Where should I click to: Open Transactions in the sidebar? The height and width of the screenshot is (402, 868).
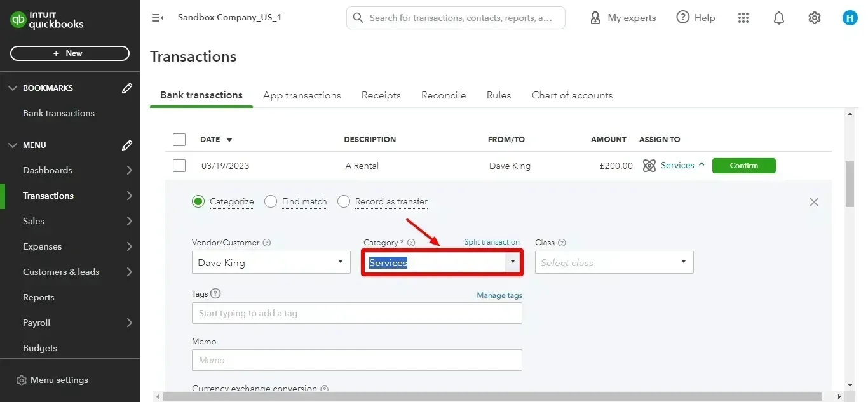tap(48, 196)
